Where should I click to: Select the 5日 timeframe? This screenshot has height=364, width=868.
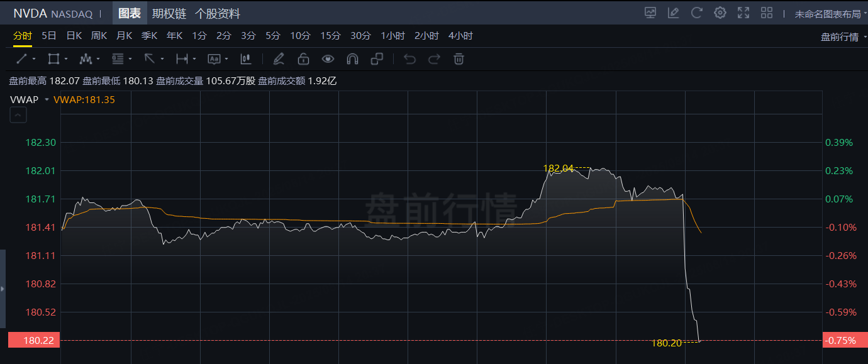tap(49, 36)
